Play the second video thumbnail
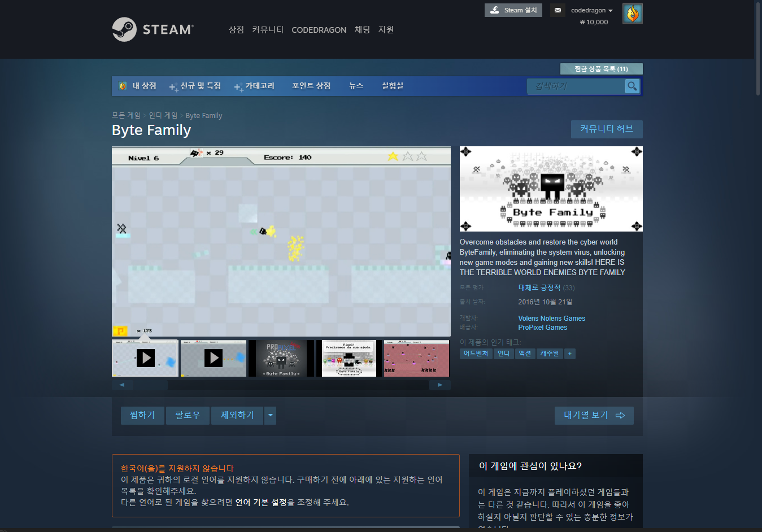This screenshot has height=532, width=762. coord(213,358)
